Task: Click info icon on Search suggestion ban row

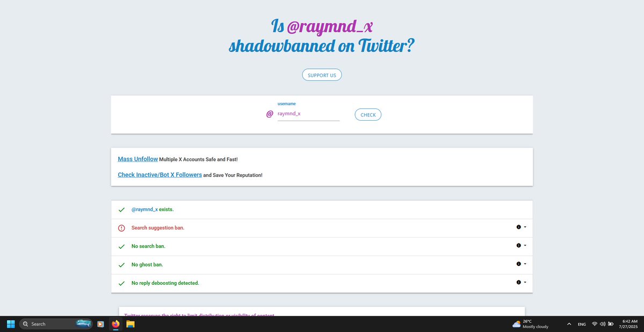Action: tap(519, 227)
